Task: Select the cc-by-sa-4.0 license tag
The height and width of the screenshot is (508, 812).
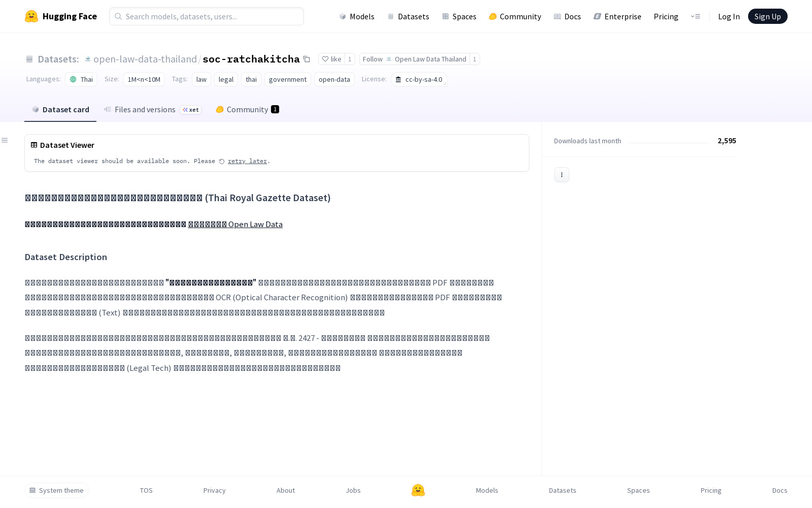Action: pyautogui.click(x=419, y=79)
